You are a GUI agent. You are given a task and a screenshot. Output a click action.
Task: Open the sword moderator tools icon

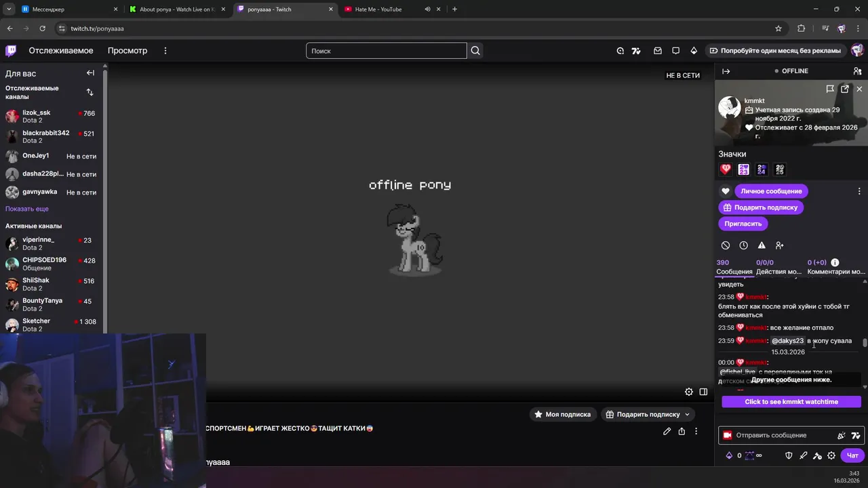[804, 455]
